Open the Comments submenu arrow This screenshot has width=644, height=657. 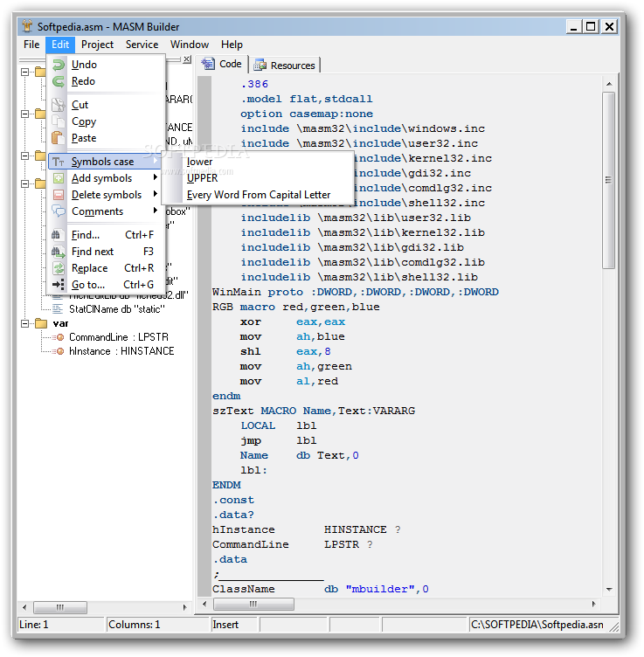pyautogui.click(x=156, y=211)
